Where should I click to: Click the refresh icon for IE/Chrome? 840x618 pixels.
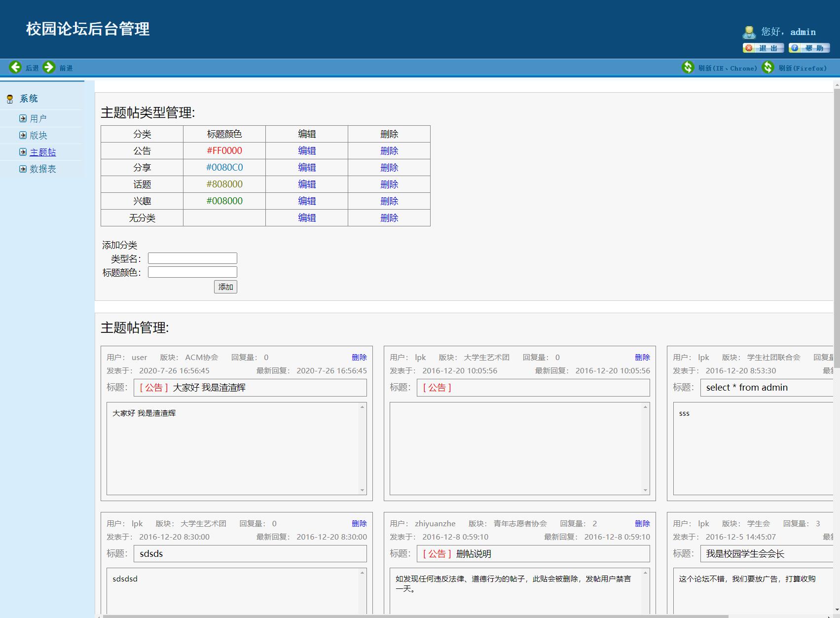click(x=688, y=67)
